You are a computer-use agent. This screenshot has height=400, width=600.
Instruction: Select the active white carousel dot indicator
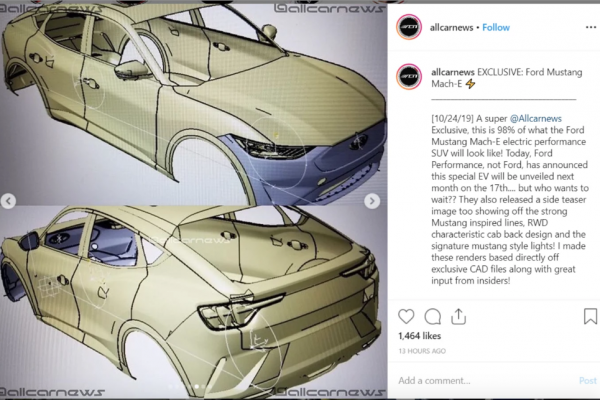[x=197, y=387]
